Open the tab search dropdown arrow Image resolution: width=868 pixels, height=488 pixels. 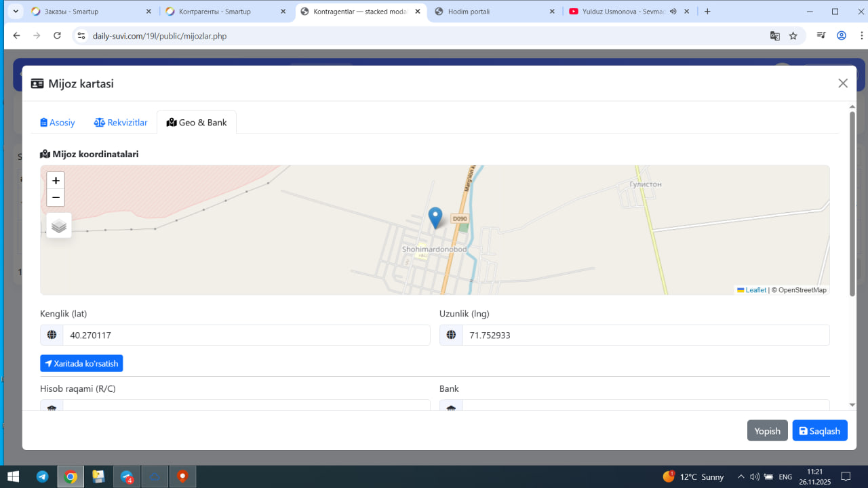point(16,12)
